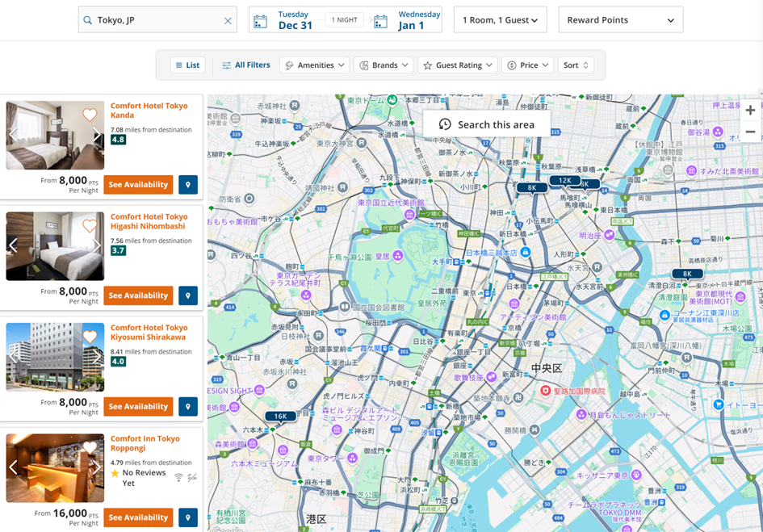Screen dimensions: 763x532
Task: Switch to List view
Action: 188,65
